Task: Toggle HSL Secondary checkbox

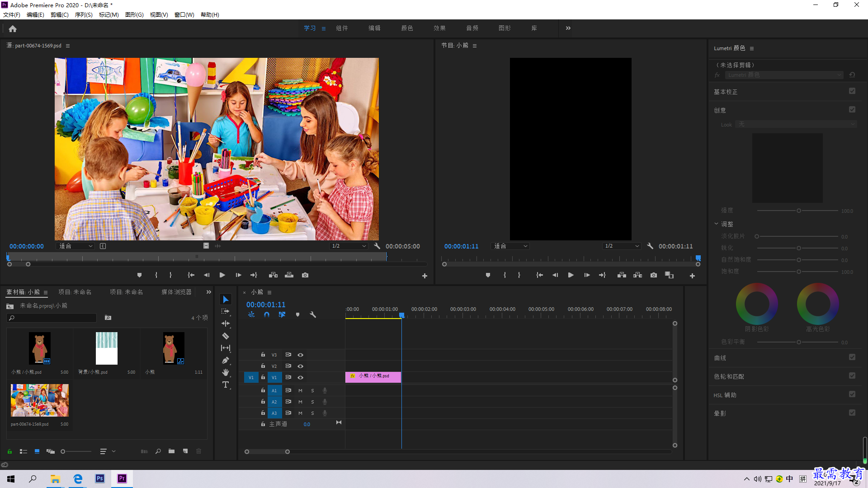Action: [852, 394]
